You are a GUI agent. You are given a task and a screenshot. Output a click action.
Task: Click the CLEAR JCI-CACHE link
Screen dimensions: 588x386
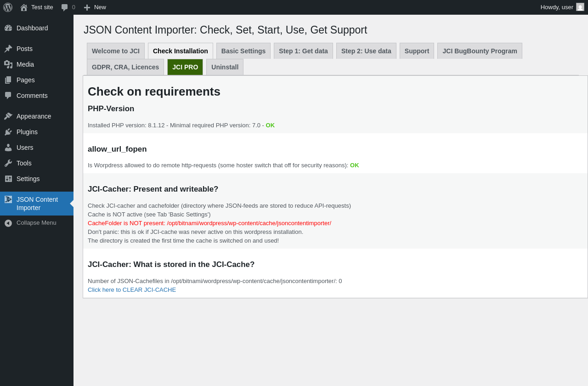coord(132,290)
